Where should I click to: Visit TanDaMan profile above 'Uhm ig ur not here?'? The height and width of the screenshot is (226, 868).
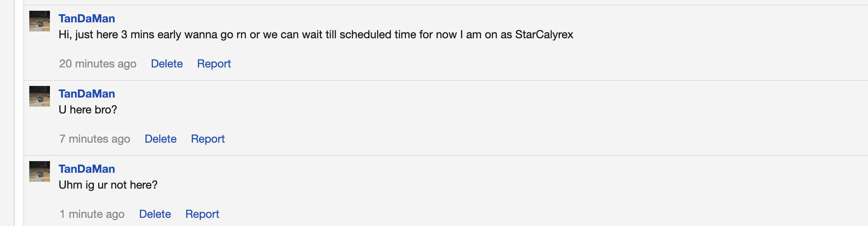[87, 169]
